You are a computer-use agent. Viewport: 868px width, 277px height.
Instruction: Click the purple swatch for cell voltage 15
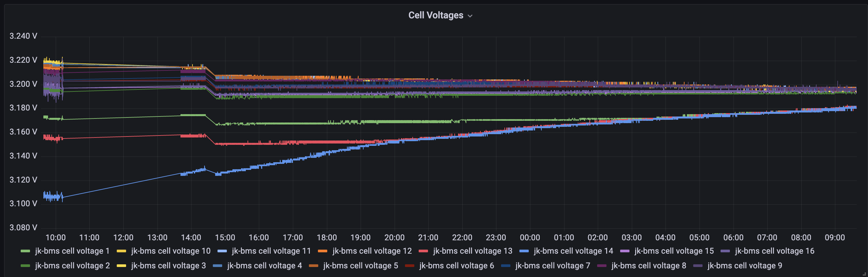[x=624, y=251]
